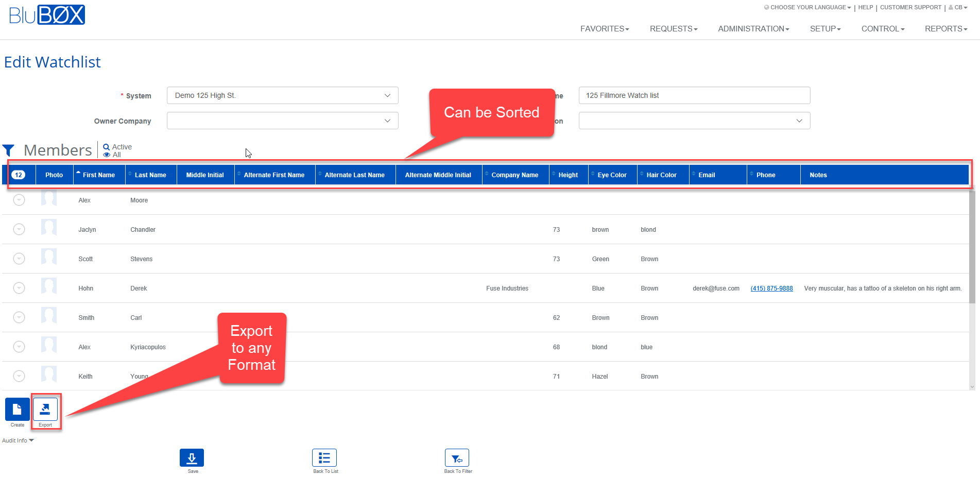The image size is (980, 477).
Task: Click the Members filter funnel icon
Action: [8, 150]
